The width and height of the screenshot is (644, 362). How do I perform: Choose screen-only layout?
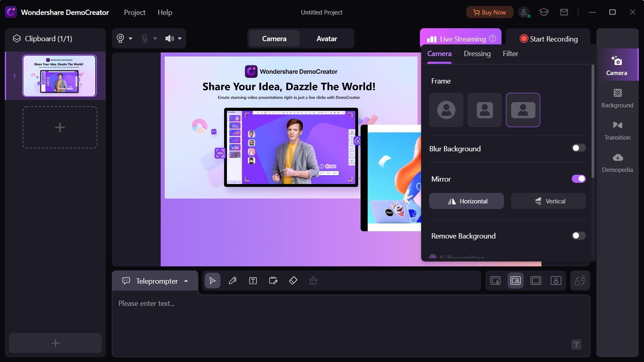point(536,280)
